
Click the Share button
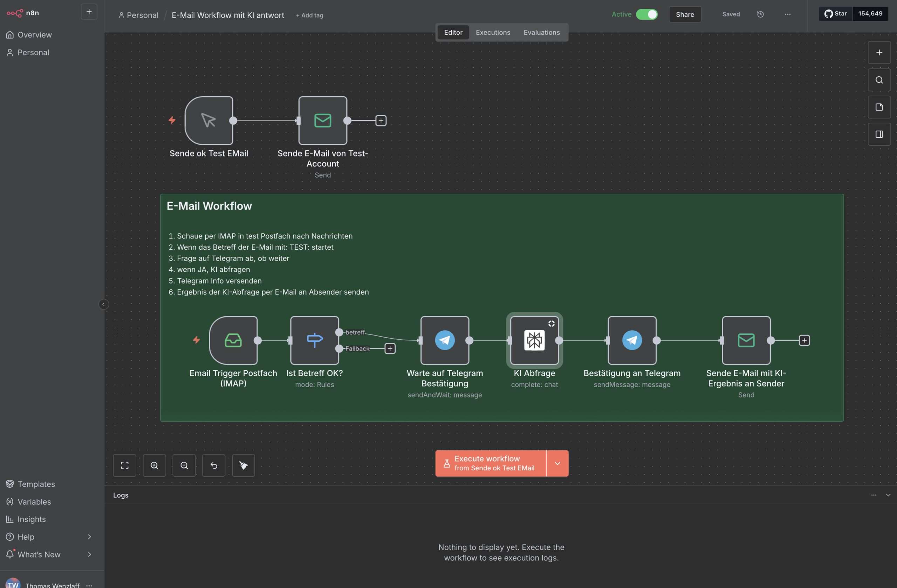tap(684, 14)
